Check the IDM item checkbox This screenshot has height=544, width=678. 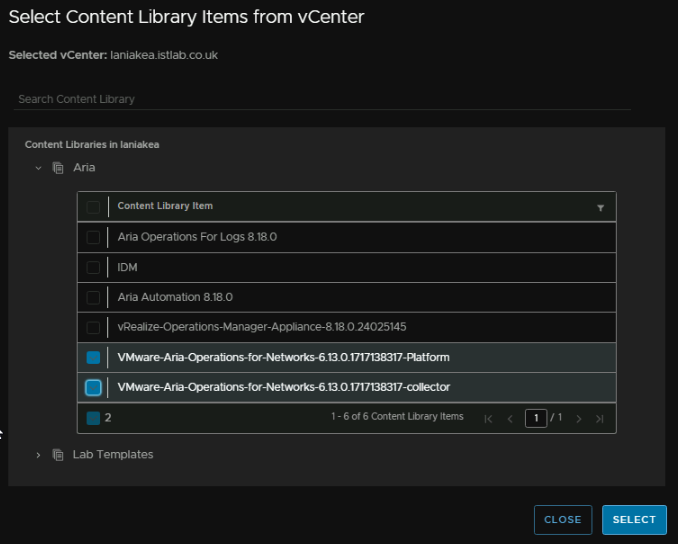93,268
